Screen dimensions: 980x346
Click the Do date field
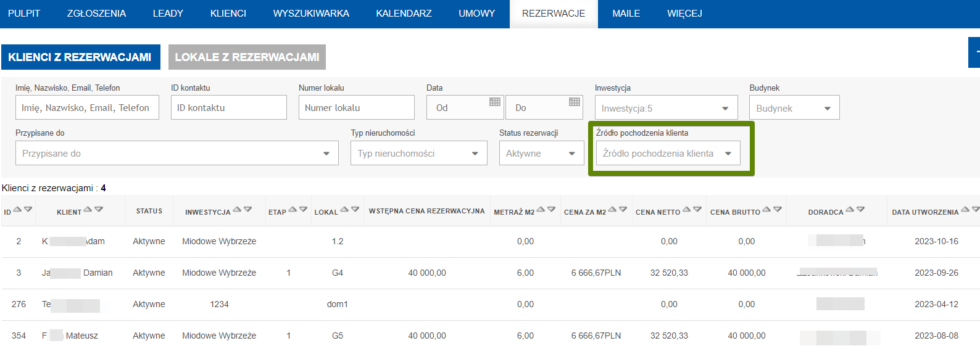tap(544, 107)
